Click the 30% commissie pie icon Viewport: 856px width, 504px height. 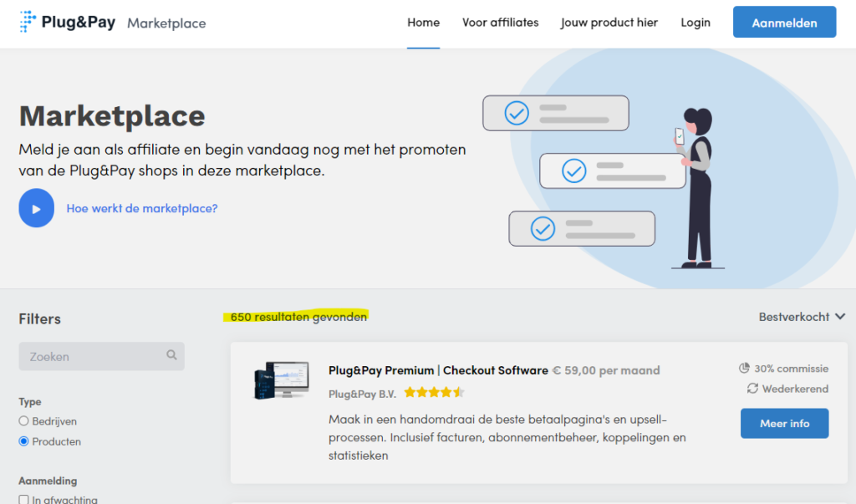(x=745, y=369)
